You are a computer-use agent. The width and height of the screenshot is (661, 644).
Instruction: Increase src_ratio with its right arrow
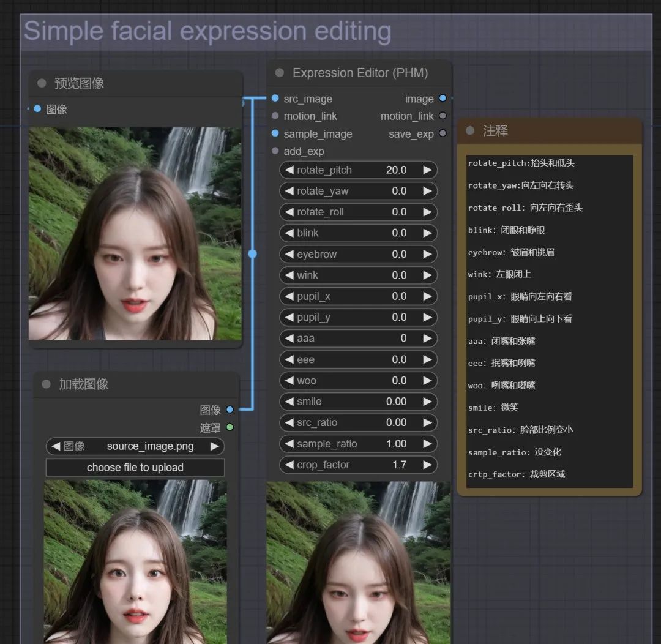click(427, 422)
